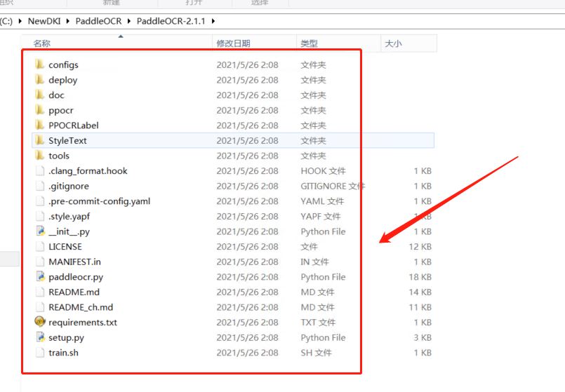This screenshot has height=392, width=565.
Task: Select .clang_format.hook file name
Action: click(x=88, y=171)
